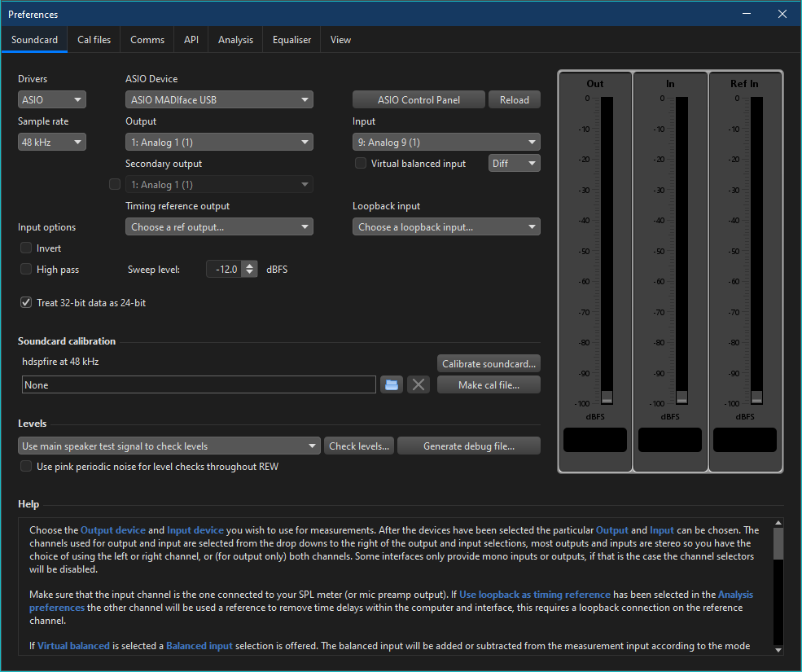Enable pink periodic noise for level checks
The width and height of the screenshot is (802, 672).
pos(27,467)
